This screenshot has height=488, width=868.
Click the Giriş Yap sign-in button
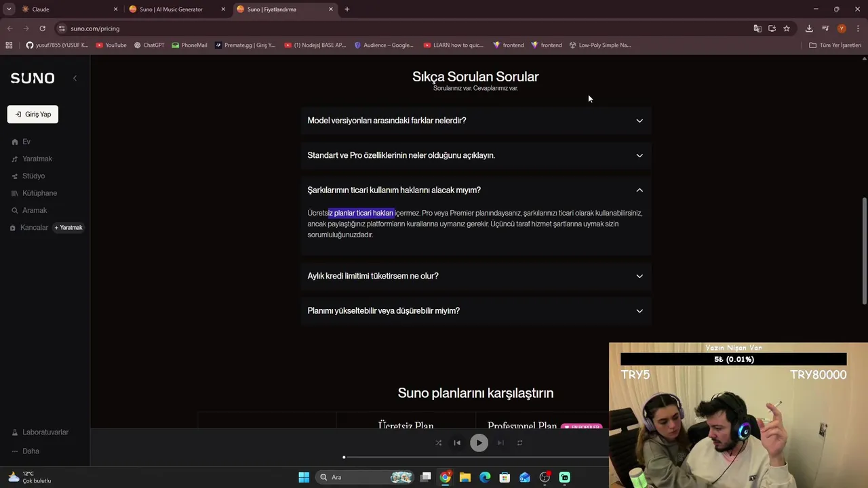(x=33, y=114)
